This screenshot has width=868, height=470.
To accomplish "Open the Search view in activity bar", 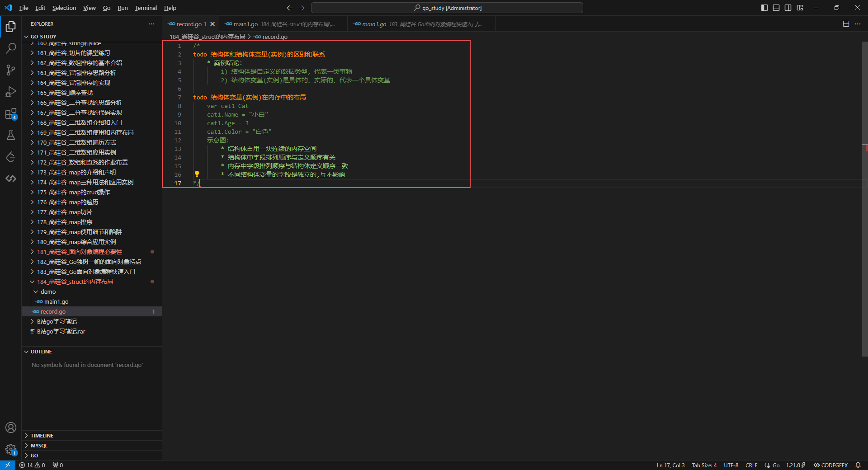I will 11,48.
